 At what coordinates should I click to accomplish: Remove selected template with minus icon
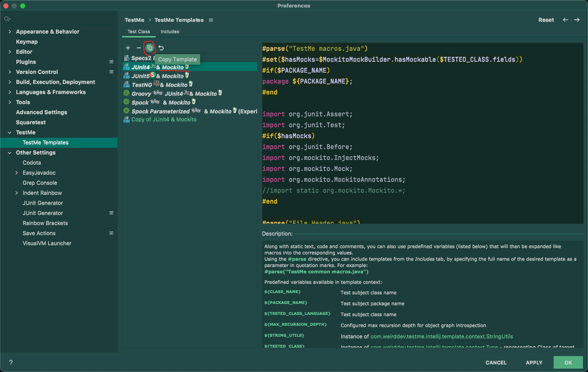tap(139, 48)
